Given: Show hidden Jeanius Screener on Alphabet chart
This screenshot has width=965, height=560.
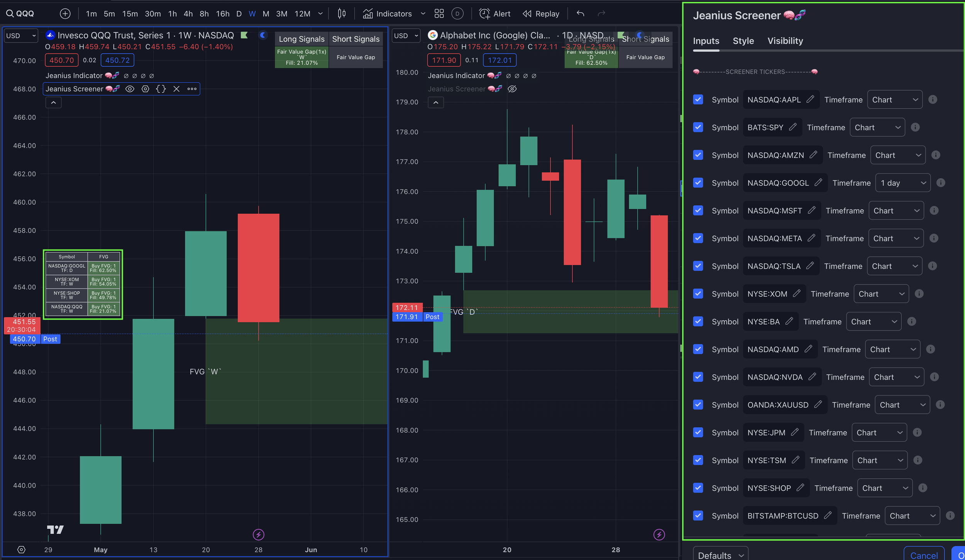Looking at the screenshot, I should [x=512, y=89].
